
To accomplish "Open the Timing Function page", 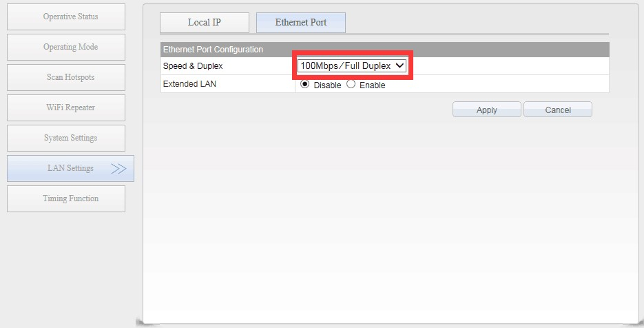I will [x=66, y=198].
